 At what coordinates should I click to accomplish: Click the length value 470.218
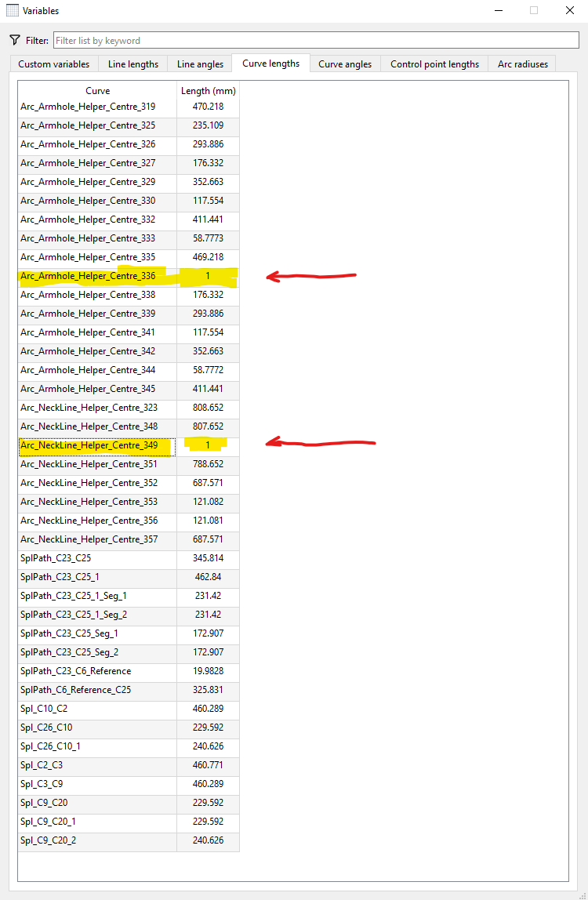click(x=208, y=107)
